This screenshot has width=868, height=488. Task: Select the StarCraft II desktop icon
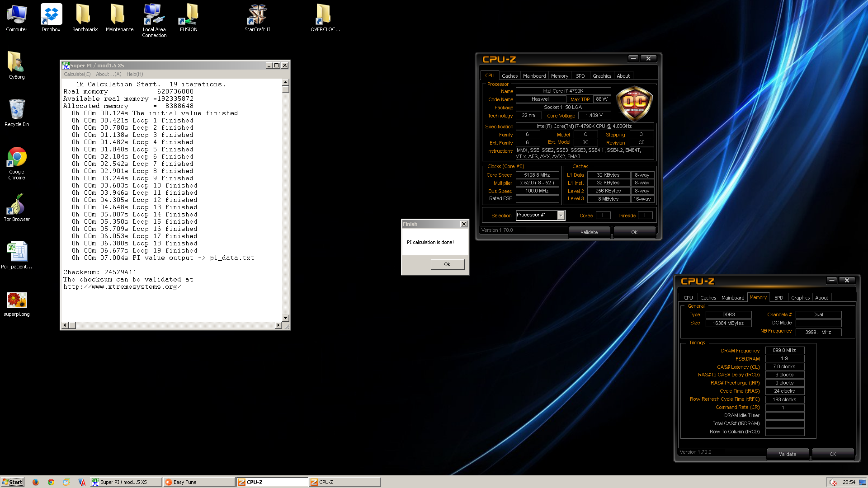pos(257,19)
